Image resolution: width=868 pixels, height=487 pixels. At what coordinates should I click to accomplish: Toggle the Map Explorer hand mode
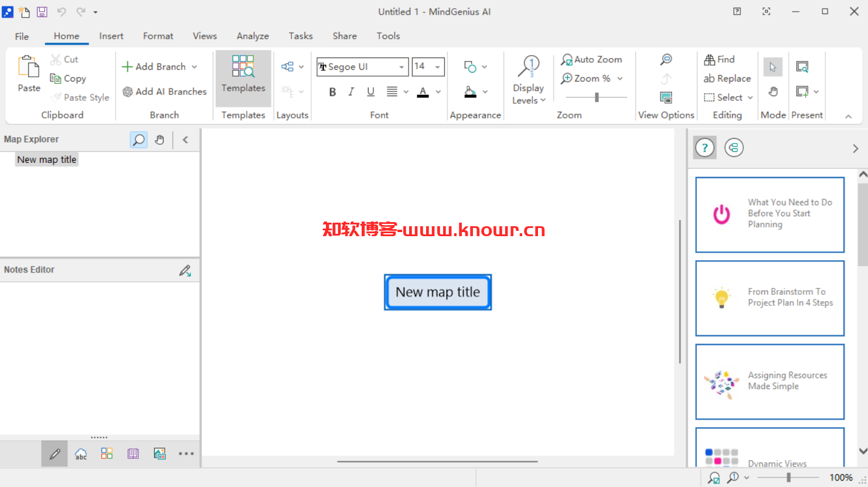tap(159, 139)
